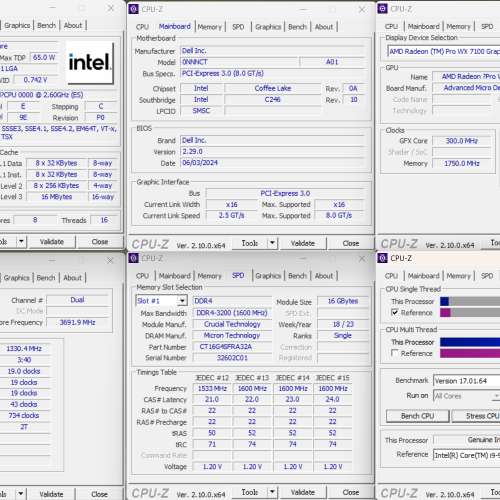This screenshot has height=500, width=500.
Task: Open the Benchmark Version 17.01.64 dropdown
Action: pyautogui.click(x=466, y=381)
